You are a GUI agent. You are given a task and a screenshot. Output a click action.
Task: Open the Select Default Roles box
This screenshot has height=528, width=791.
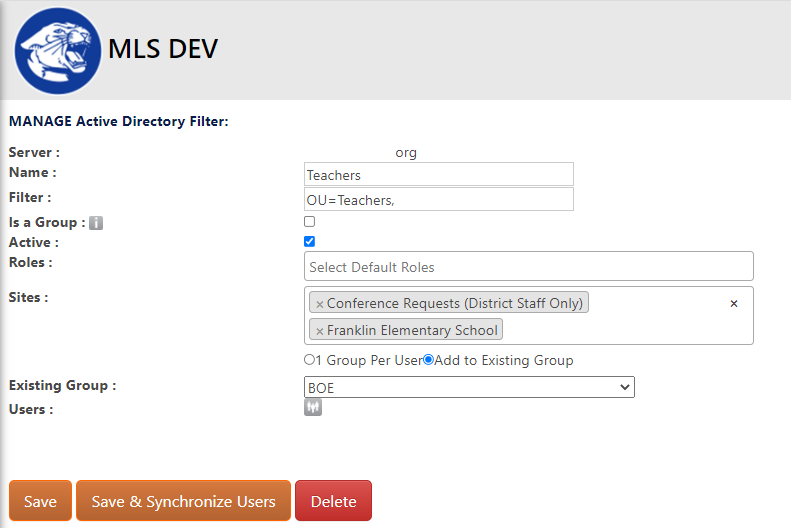pos(529,266)
